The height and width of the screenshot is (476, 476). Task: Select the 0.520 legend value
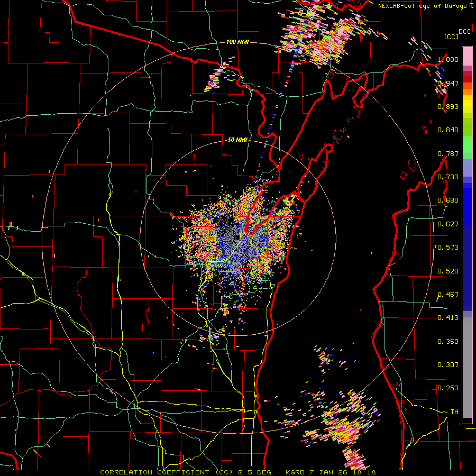448,271
